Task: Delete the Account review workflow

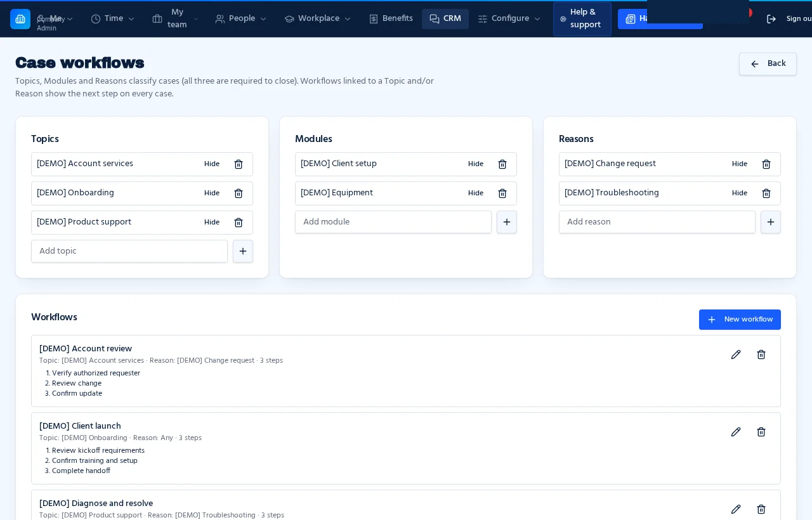Action: click(x=761, y=354)
